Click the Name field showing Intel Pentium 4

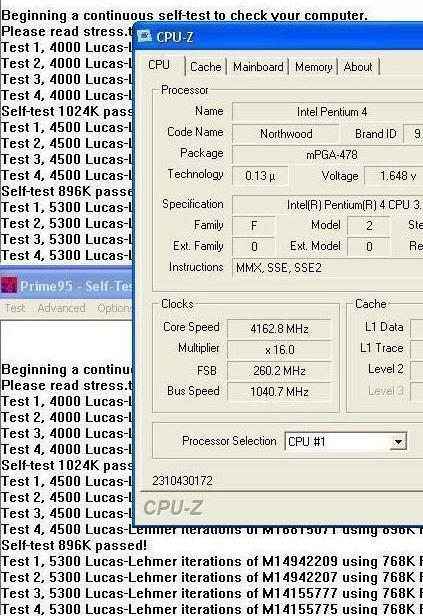tap(328, 112)
